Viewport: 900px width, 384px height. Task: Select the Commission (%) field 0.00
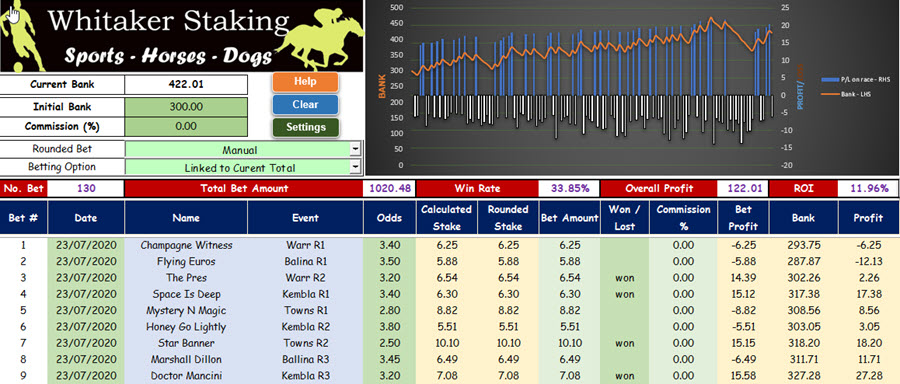pos(186,126)
